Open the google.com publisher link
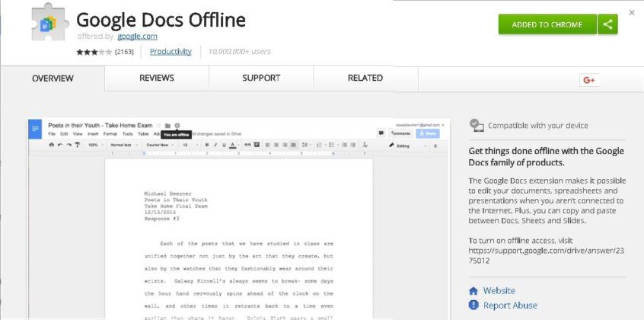The image size is (644, 320). click(x=137, y=37)
